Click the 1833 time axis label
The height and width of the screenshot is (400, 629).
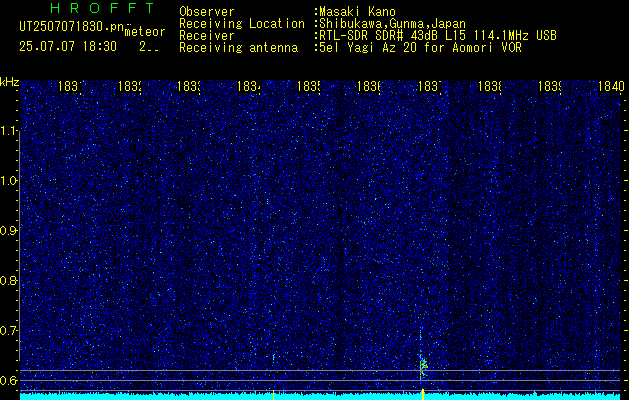coord(189,87)
